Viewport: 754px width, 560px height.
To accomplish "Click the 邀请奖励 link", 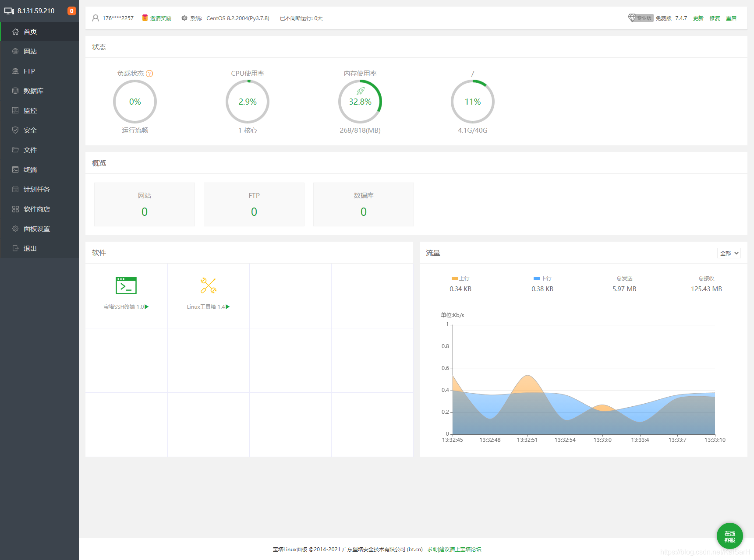I will click(160, 18).
